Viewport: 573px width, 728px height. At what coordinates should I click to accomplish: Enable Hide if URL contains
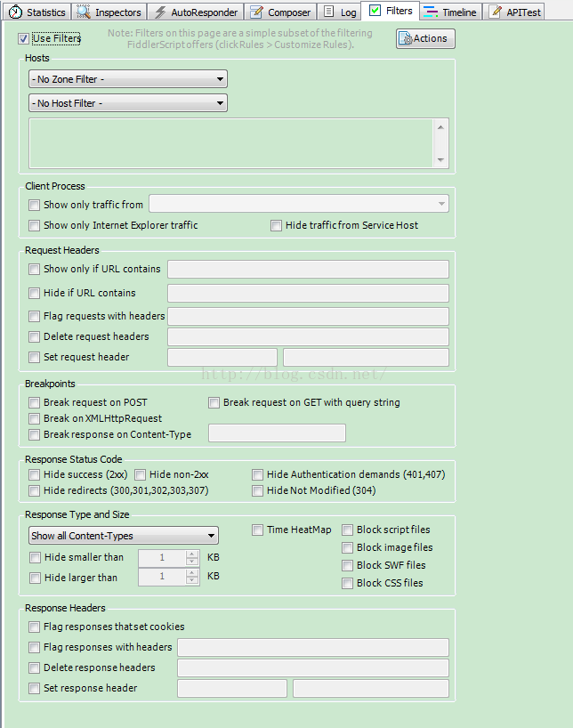pos(35,293)
